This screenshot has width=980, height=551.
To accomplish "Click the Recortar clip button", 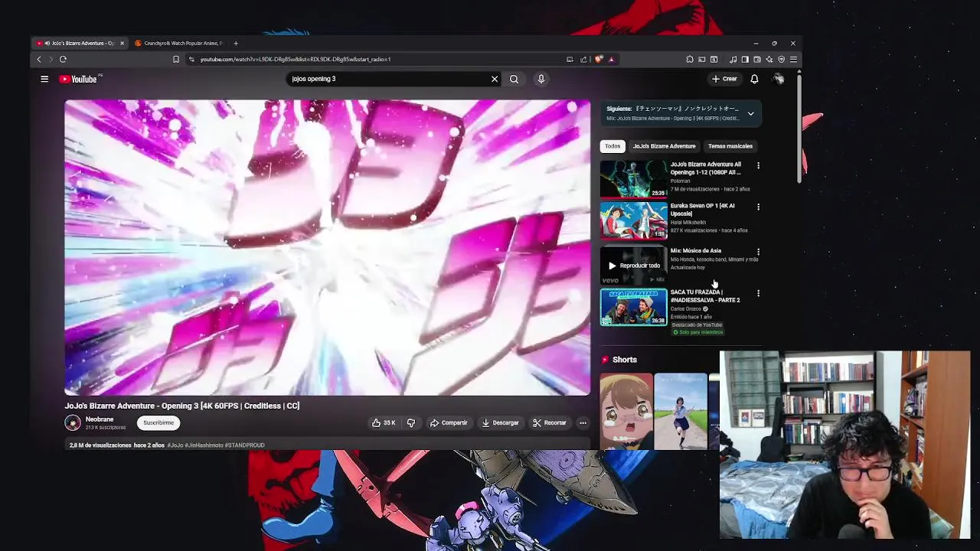I will tap(550, 422).
